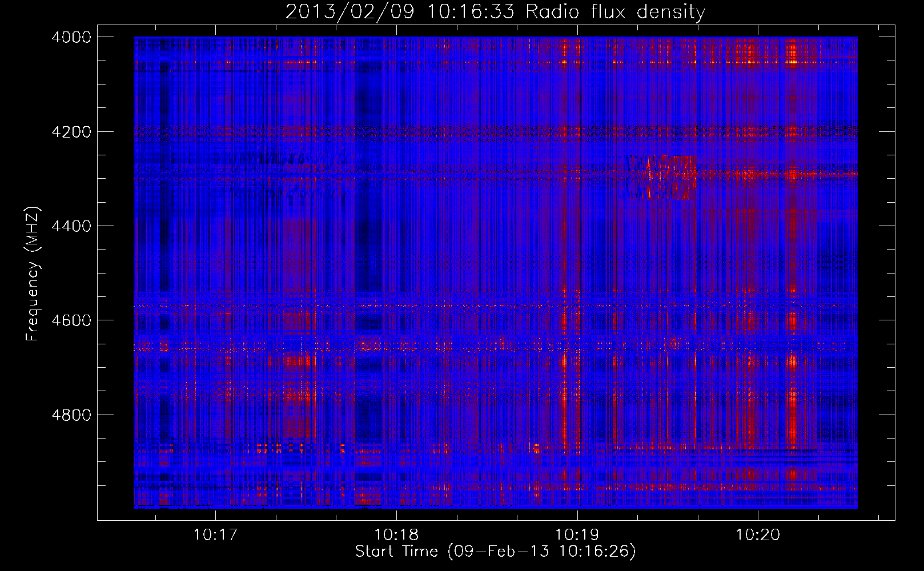Click the 10:19 time tick label
The image size is (924, 571).
pos(577,535)
